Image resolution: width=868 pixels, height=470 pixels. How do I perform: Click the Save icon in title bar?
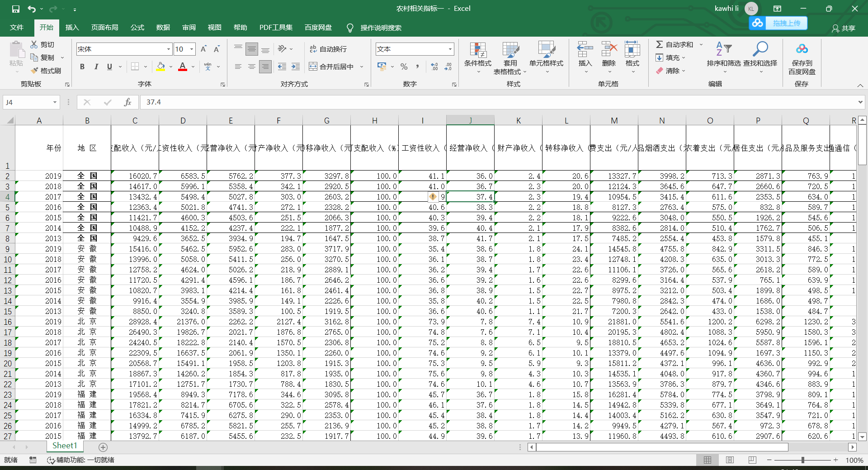pos(16,9)
